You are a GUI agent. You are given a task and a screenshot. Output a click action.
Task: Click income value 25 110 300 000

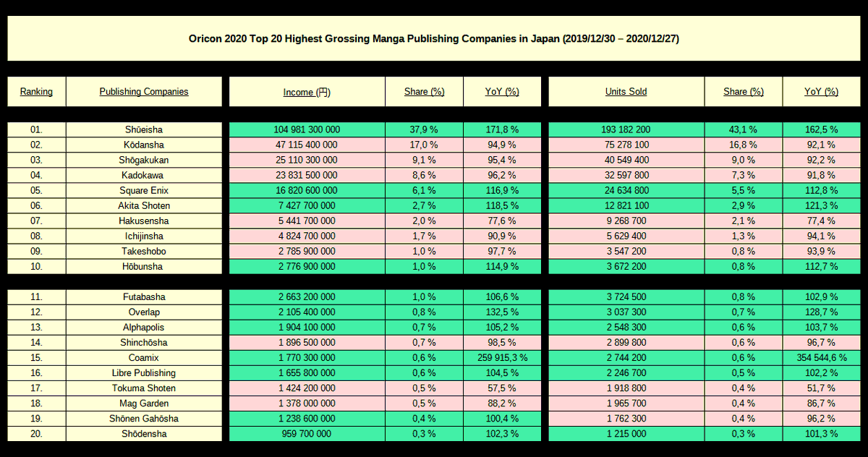tap(307, 160)
